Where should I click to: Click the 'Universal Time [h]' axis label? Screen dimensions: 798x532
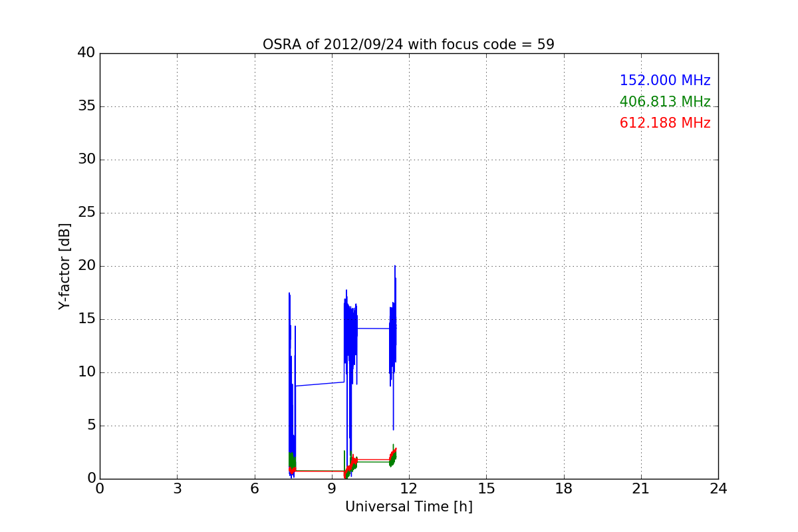pyautogui.click(x=408, y=507)
